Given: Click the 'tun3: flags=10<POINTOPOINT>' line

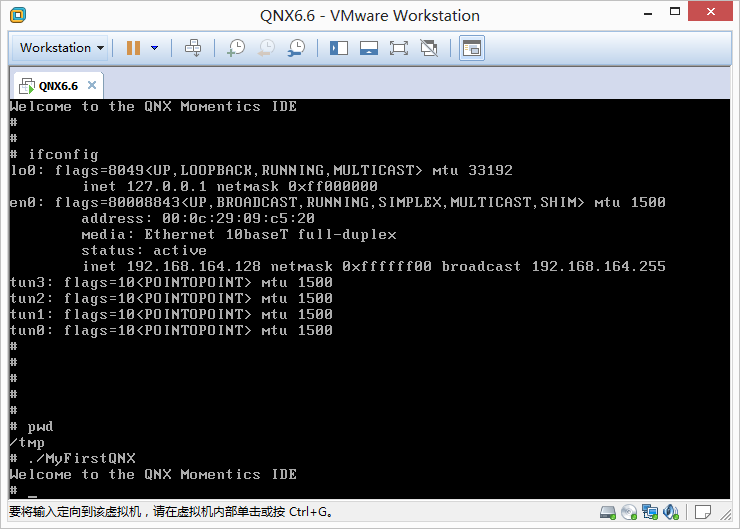Looking at the screenshot, I should [x=171, y=282].
